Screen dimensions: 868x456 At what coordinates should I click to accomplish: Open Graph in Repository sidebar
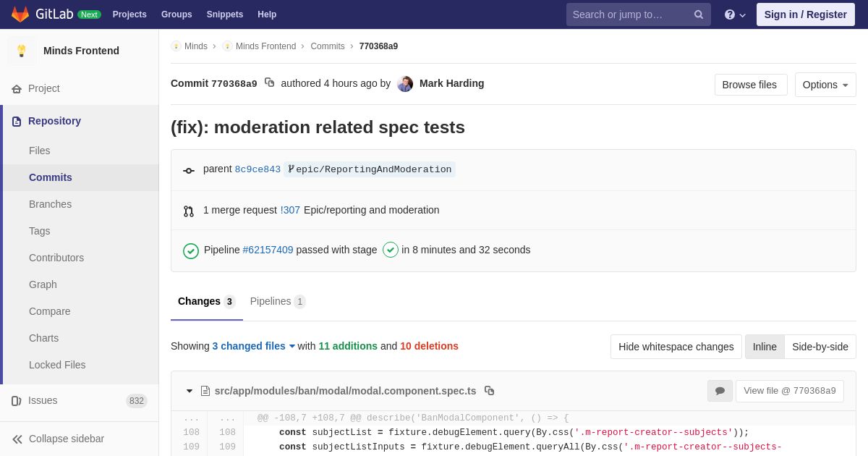point(81,284)
